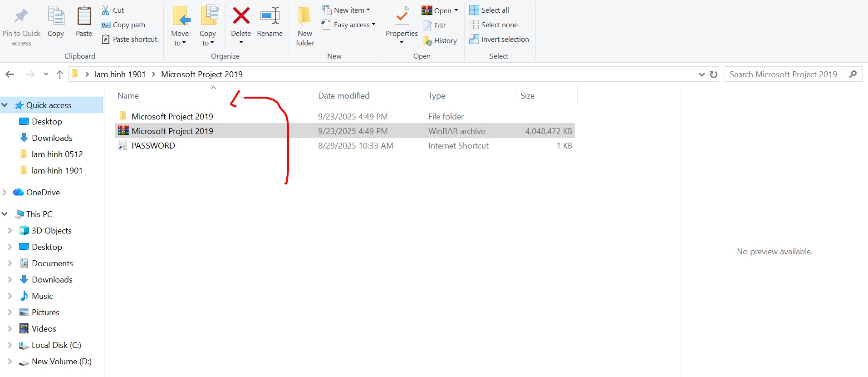868x377 pixels.
Task: Sort files by the Date modified column
Action: point(344,96)
